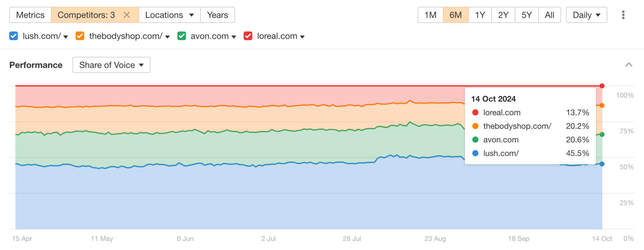Select the All time range tab
The width and height of the screenshot is (644, 250).
coord(550,14)
